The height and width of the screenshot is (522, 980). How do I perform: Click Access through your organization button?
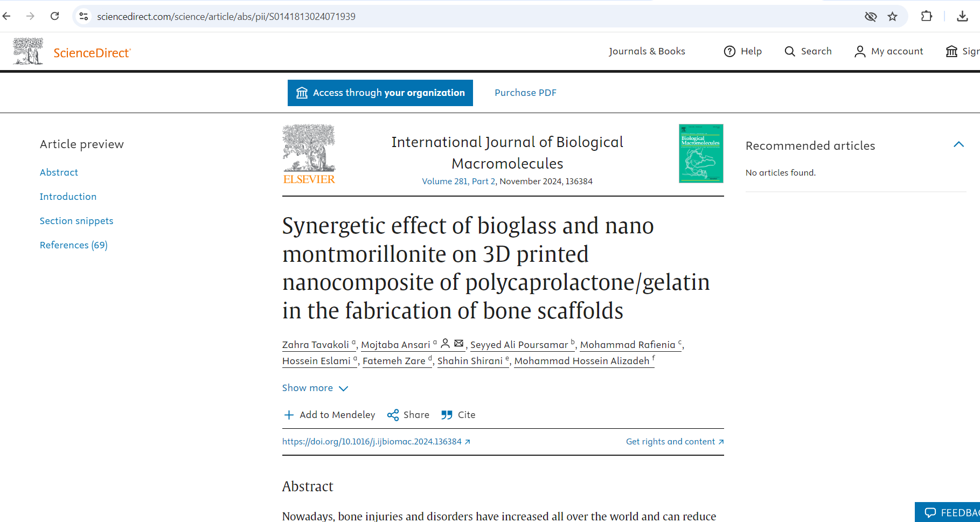tap(380, 93)
